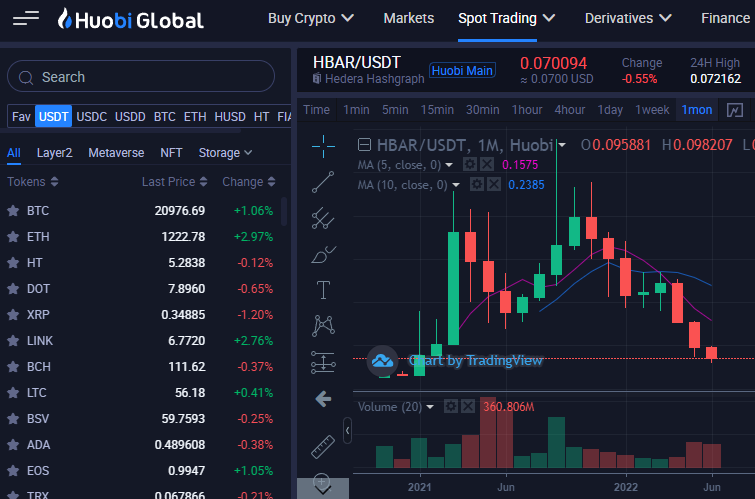Toggle the DOT favorite star
755x499 pixels.
point(13,289)
